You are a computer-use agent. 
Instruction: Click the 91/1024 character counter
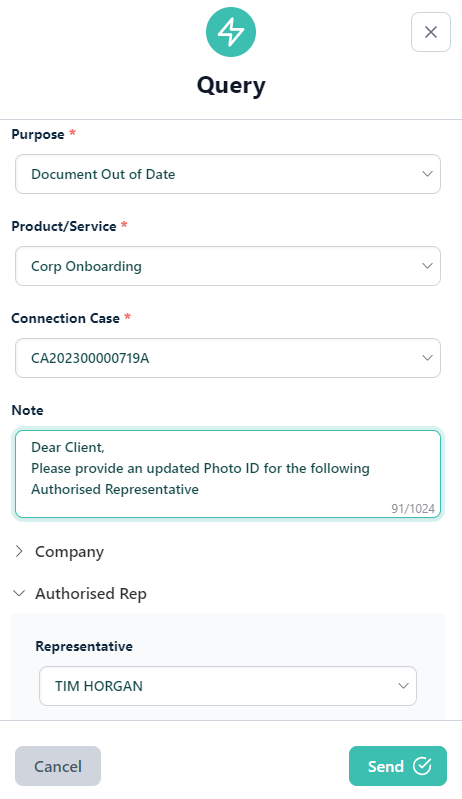click(413, 509)
